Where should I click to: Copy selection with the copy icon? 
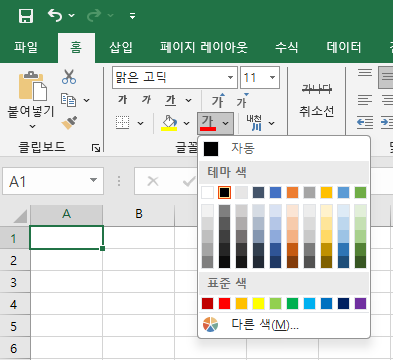point(69,100)
